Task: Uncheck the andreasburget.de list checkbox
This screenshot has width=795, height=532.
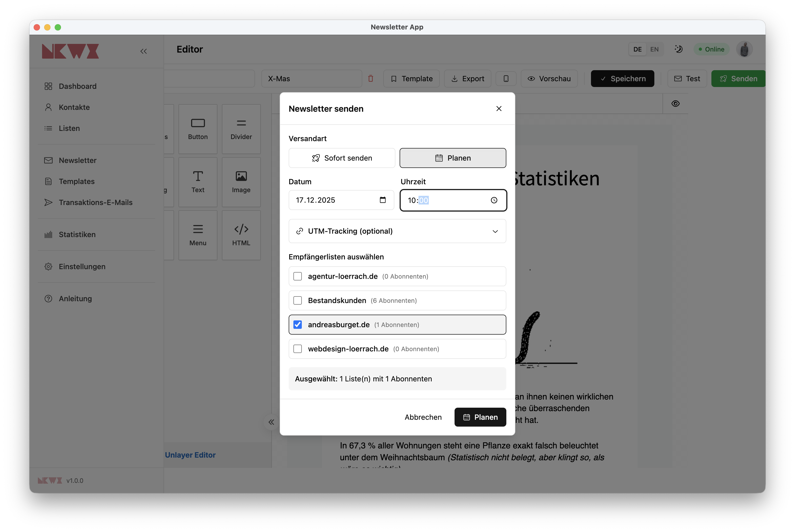Action: (x=298, y=325)
